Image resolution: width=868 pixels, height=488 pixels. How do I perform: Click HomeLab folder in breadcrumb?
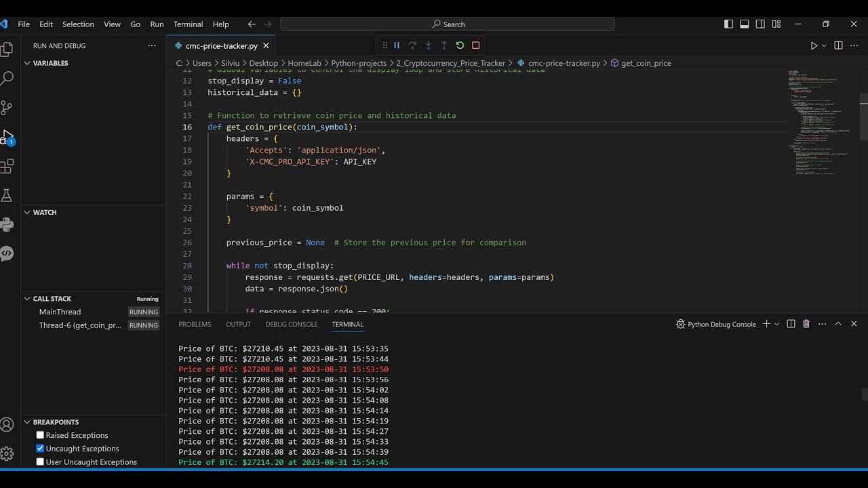coord(304,63)
